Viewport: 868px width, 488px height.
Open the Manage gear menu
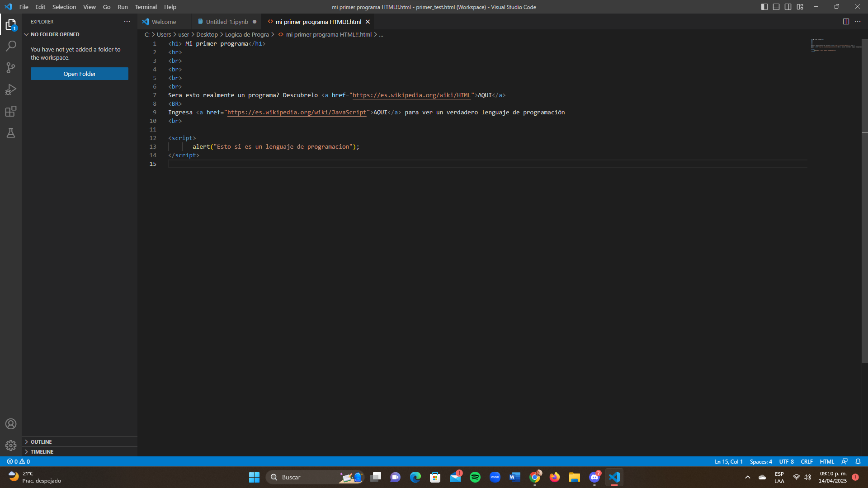(x=11, y=446)
